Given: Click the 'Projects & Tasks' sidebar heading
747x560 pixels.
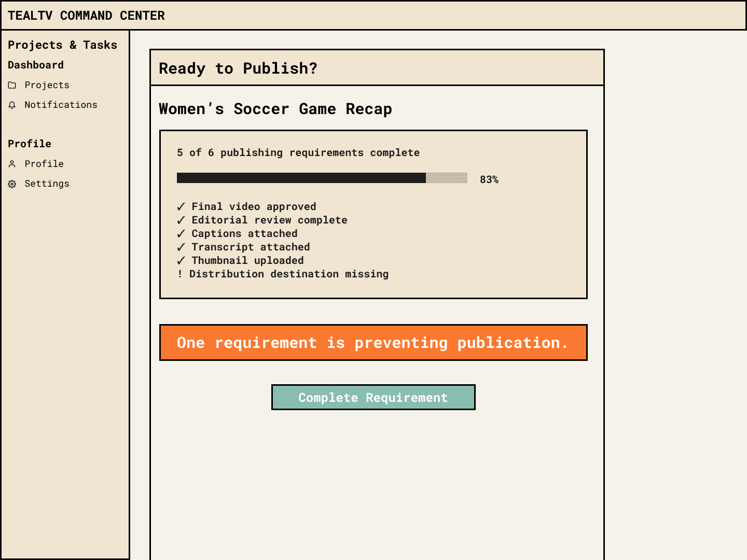Looking at the screenshot, I should click(62, 45).
